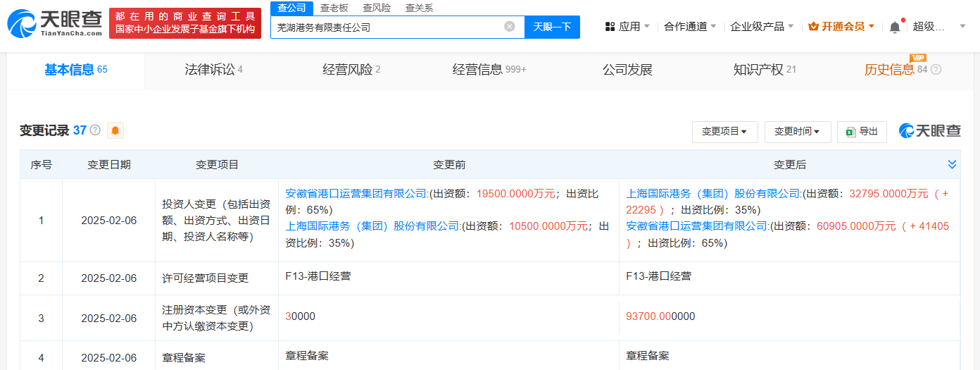Click the 变更前 column header
Image resolution: width=980 pixels, height=370 pixels.
pos(449,164)
